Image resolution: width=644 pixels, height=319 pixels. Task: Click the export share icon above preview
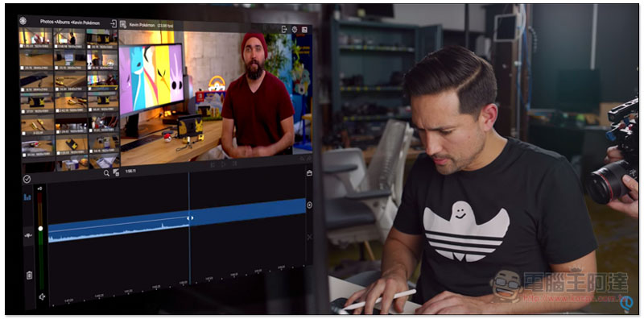click(x=284, y=29)
